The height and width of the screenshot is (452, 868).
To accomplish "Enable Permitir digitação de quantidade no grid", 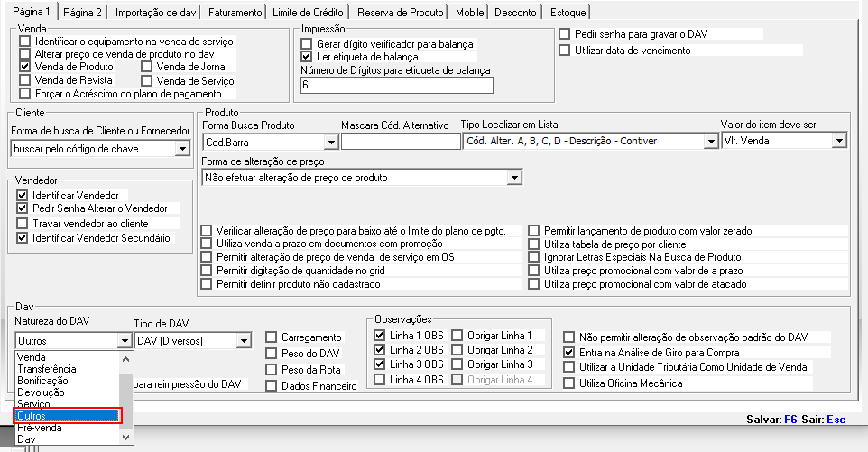I will pyautogui.click(x=207, y=271).
